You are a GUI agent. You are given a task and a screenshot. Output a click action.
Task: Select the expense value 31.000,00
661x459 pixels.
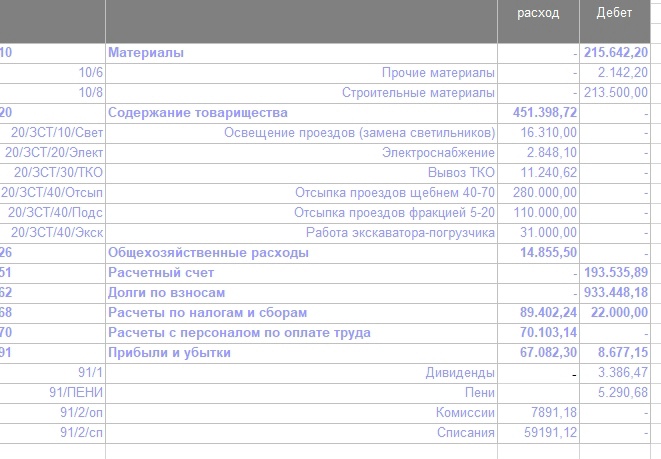pos(548,233)
